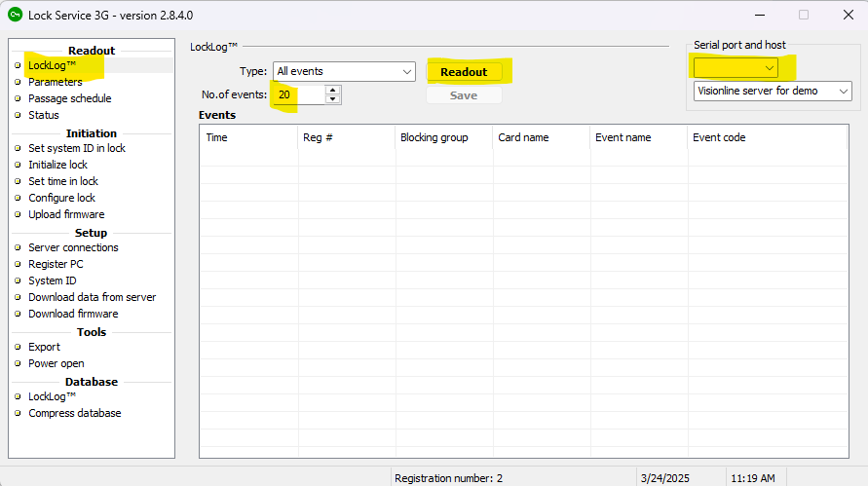The height and width of the screenshot is (486, 868).
Task: Open Download firmware
Action: pyautogui.click(x=74, y=314)
